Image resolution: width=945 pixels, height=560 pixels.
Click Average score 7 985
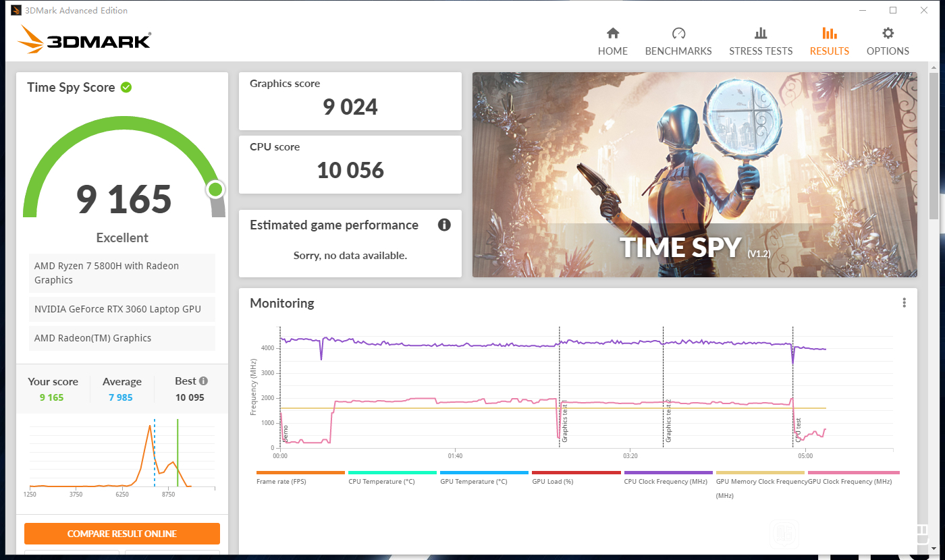tap(121, 397)
